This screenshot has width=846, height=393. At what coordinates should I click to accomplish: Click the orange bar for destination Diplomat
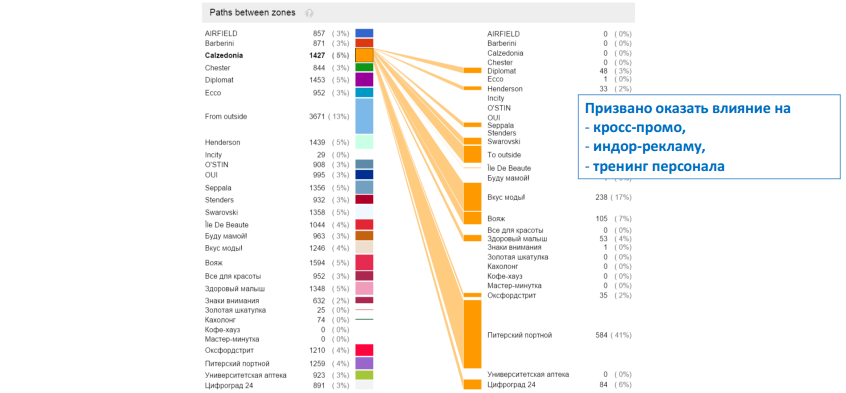coord(472,70)
